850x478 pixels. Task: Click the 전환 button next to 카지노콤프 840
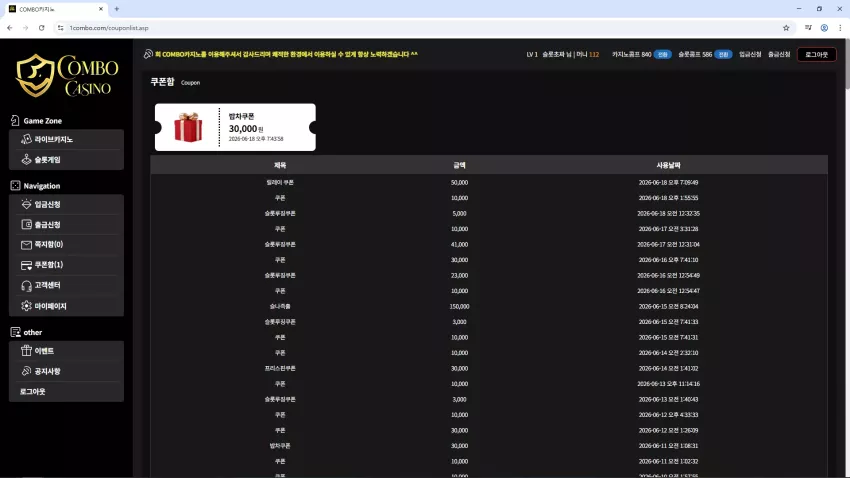662,54
